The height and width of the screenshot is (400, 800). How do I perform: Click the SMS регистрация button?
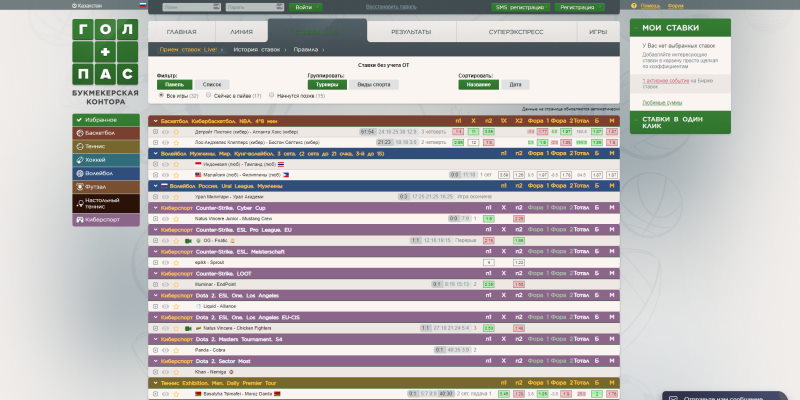click(x=521, y=7)
